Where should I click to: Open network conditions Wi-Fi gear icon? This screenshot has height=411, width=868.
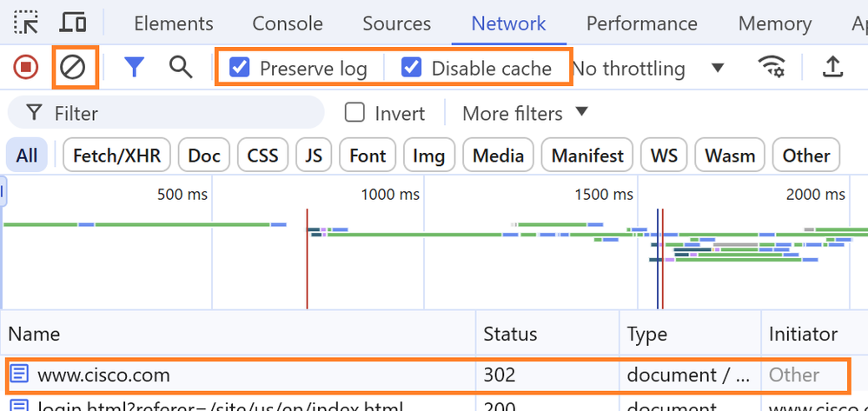click(772, 68)
